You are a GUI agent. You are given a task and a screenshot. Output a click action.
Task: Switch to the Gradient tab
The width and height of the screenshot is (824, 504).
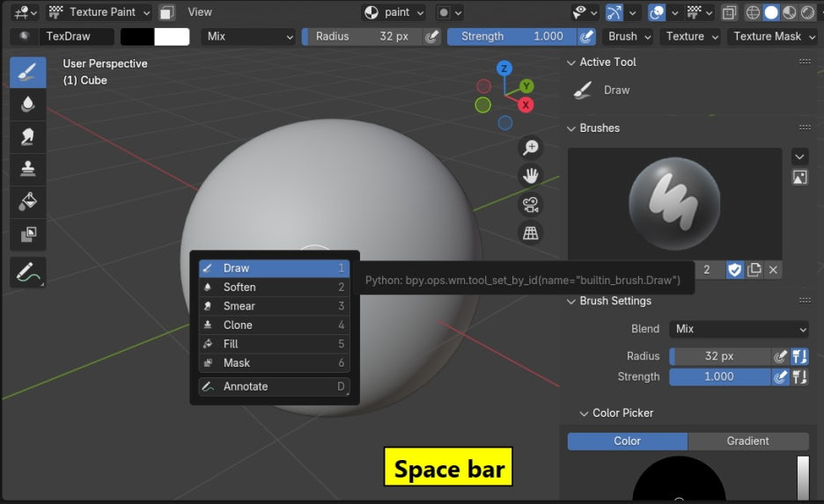tap(747, 441)
